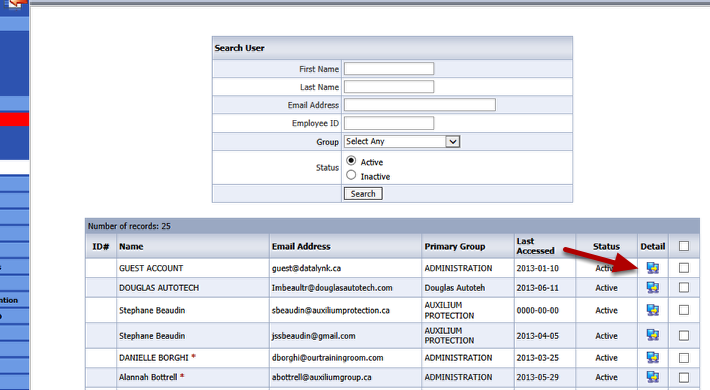Focus the Last Name input field
The image size is (710, 390).
[x=389, y=87]
